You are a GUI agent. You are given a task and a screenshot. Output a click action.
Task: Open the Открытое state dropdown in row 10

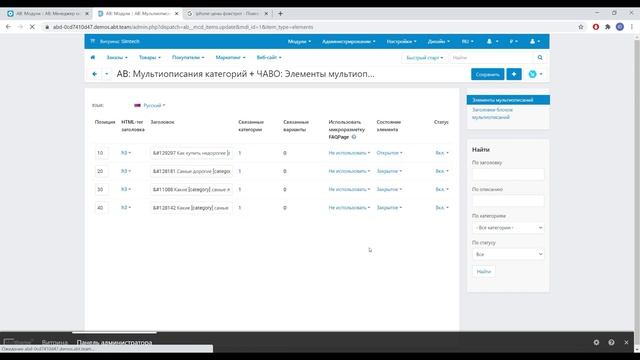click(389, 153)
